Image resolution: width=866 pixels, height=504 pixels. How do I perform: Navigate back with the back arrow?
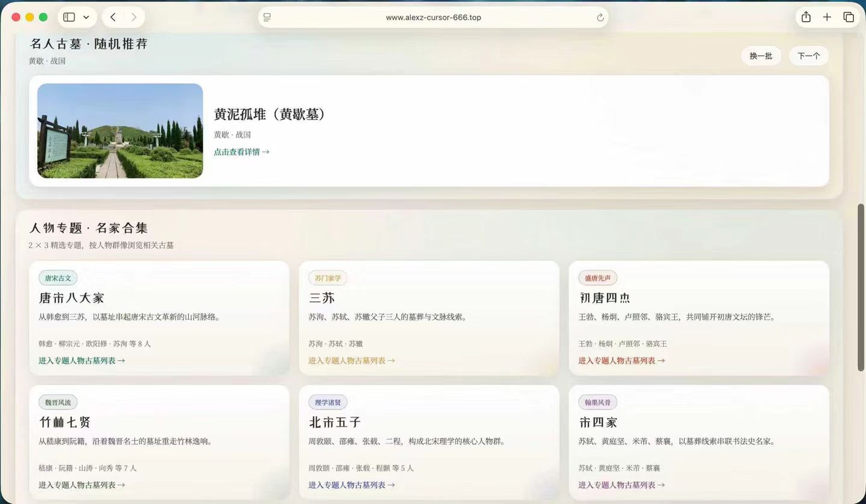click(112, 17)
